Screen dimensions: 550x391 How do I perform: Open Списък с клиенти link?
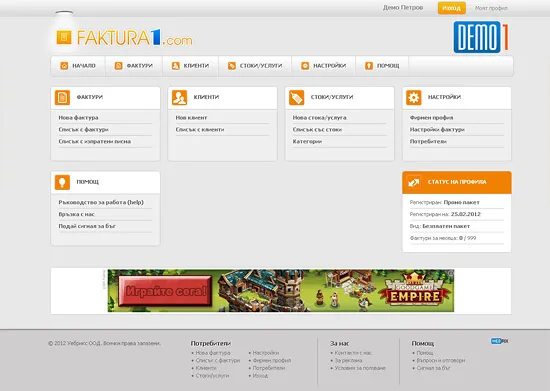coord(200,129)
